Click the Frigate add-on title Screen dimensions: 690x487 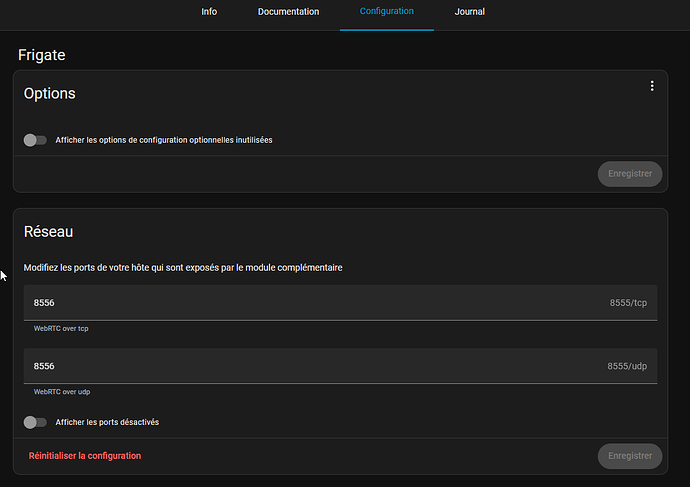[x=41, y=55]
